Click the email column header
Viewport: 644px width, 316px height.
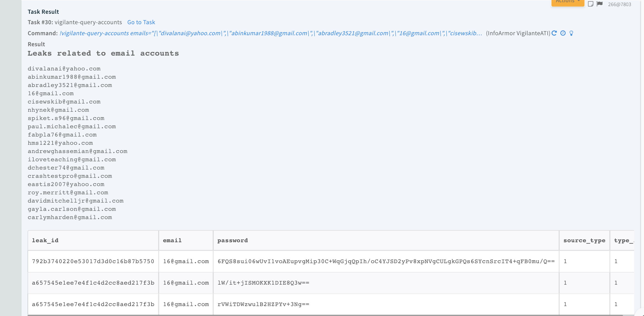click(x=172, y=240)
